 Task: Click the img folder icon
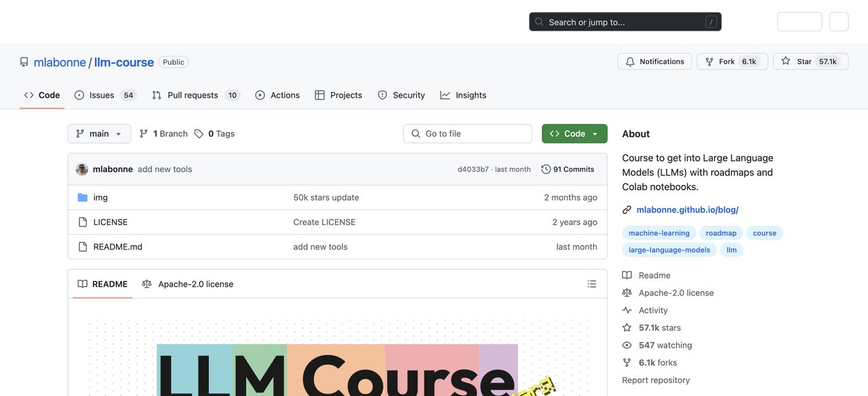click(x=83, y=197)
